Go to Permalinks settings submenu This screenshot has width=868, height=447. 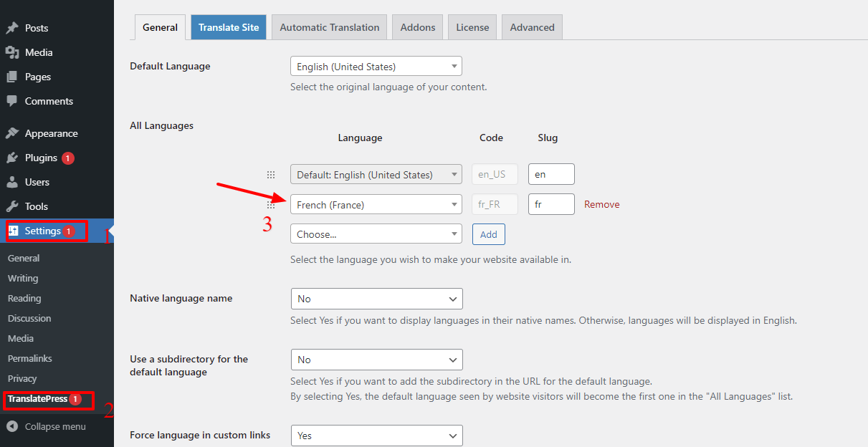click(30, 358)
